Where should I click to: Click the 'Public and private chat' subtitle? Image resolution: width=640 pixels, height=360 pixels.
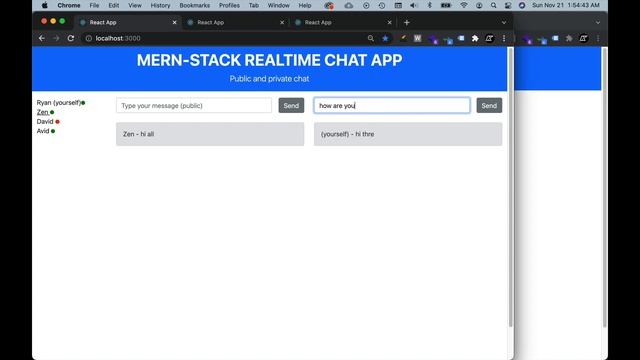tap(269, 79)
